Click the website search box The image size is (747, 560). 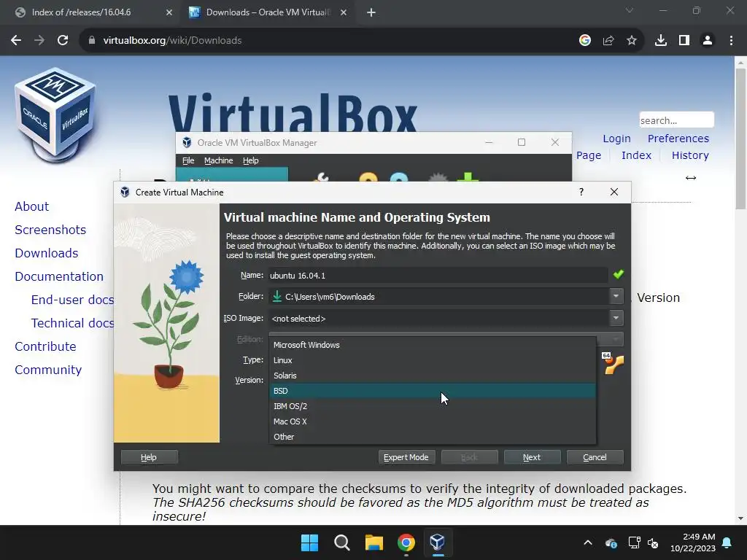pyautogui.click(x=676, y=120)
